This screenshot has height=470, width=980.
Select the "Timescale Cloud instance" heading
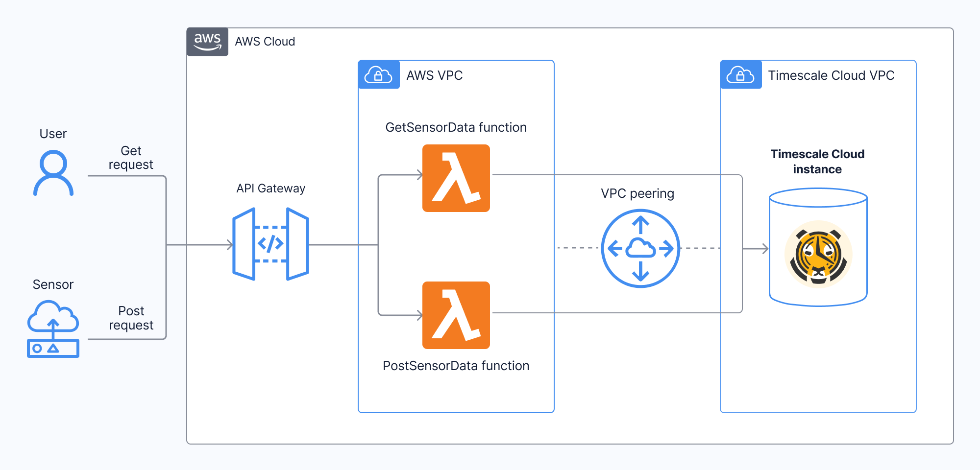(817, 162)
